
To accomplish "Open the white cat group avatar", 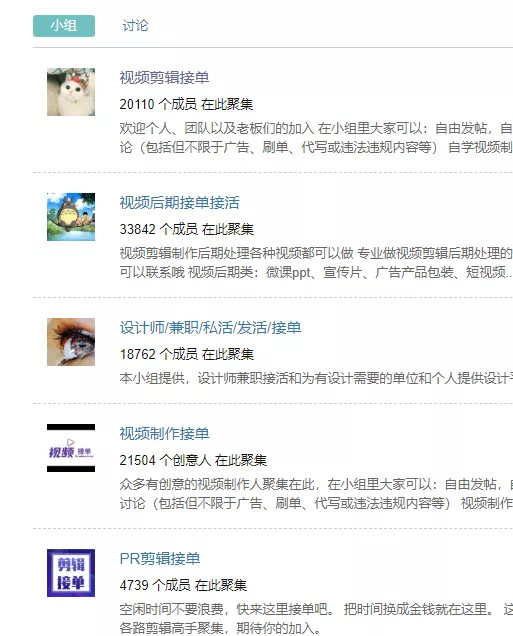I will click(x=71, y=92).
